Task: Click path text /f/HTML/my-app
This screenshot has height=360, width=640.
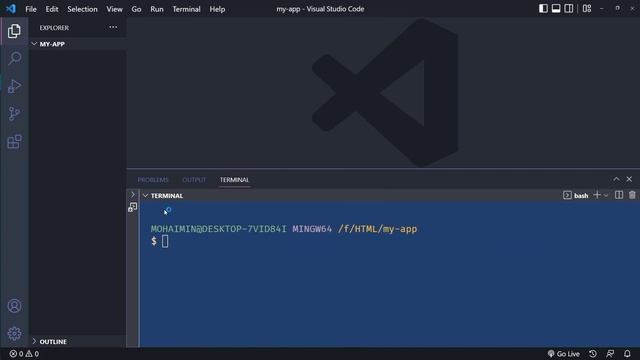Action: (378, 229)
